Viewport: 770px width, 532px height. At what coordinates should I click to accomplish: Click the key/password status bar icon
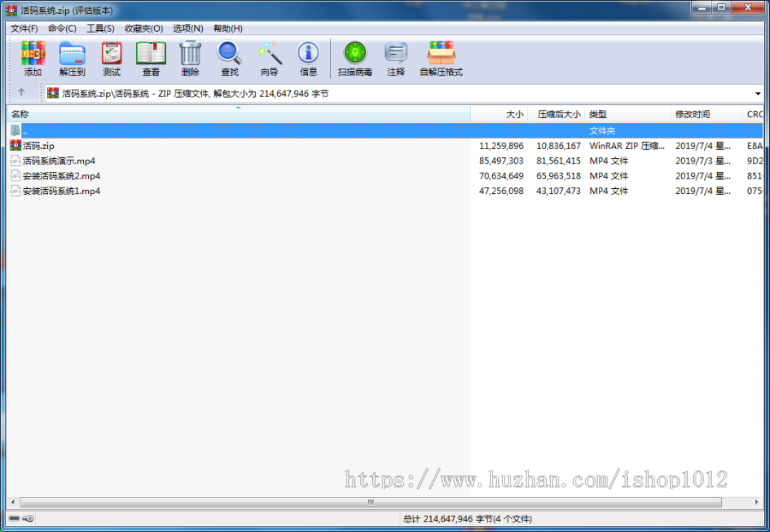click(28, 518)
